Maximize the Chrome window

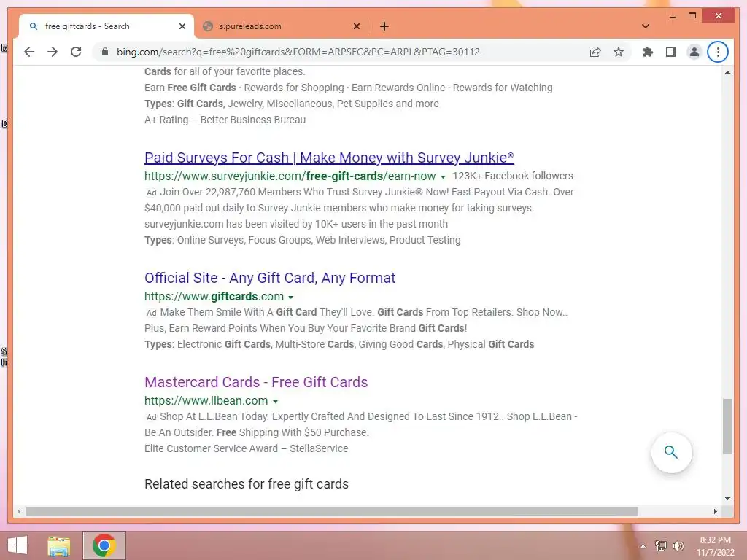[692, 16]
